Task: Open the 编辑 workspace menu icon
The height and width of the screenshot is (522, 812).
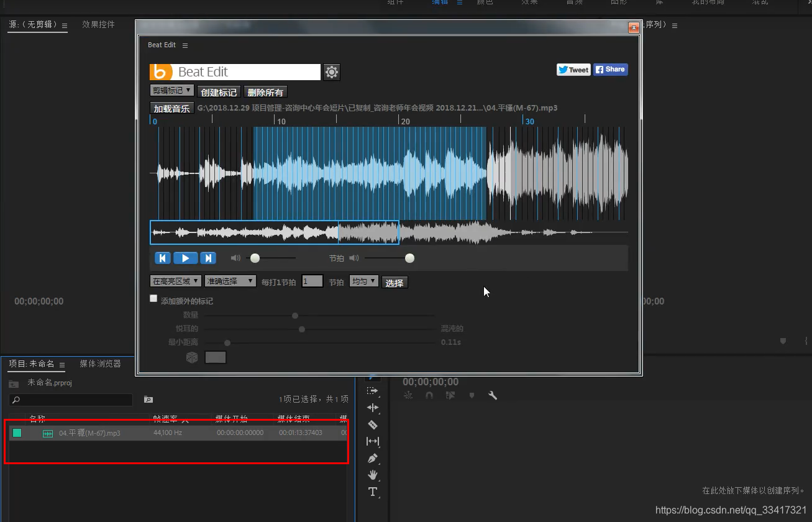Action: 460,2
